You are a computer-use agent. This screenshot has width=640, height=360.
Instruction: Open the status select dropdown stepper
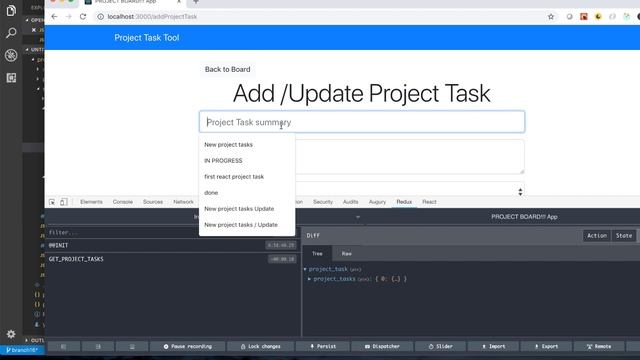click(x=520, y=191)
